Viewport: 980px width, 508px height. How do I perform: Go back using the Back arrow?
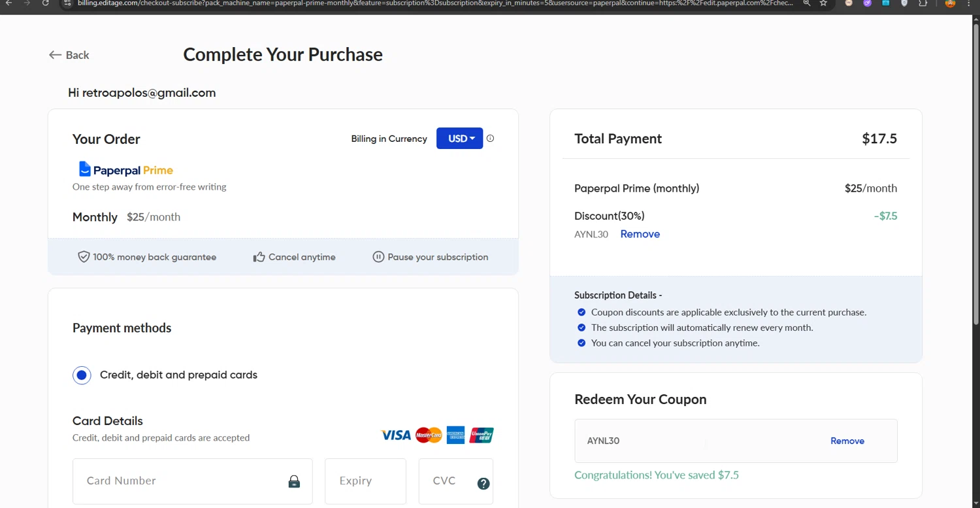click(x=69, y=55)
